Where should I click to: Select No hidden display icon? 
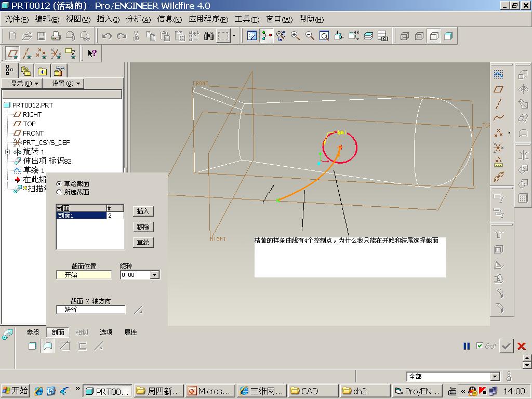pos(434,36)
